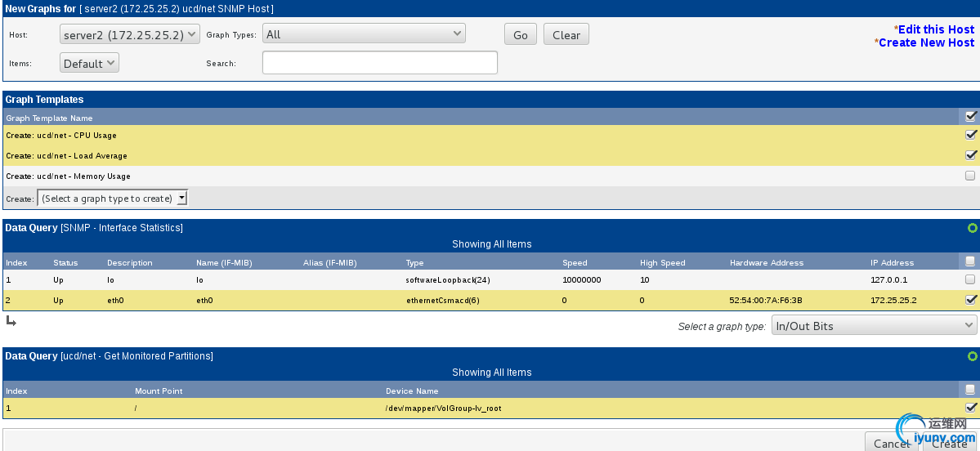Click the Status column header
The height and width of the screenshot is (451, 980).
pos(65,263)
